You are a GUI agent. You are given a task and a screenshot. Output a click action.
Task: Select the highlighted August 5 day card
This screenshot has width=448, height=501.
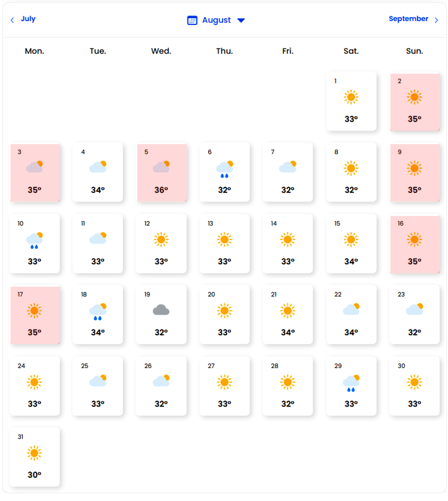pos(162,173)
